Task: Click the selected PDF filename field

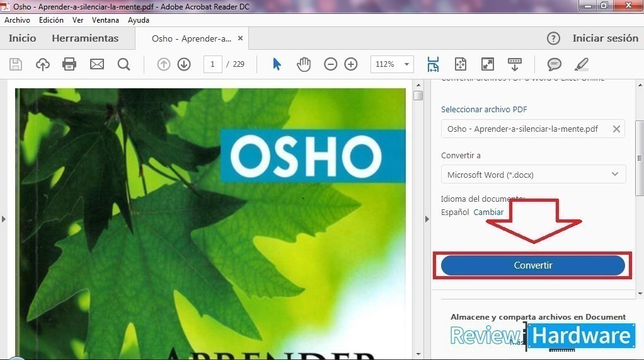Action: 533,129
